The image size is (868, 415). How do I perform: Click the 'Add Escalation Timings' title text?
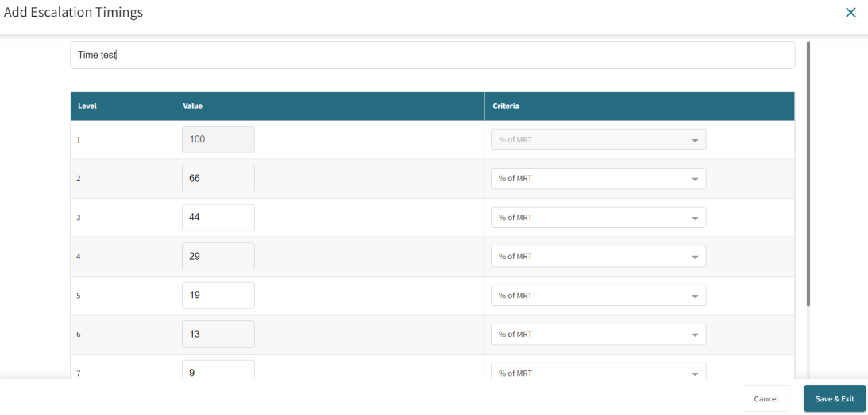[73, 12]
